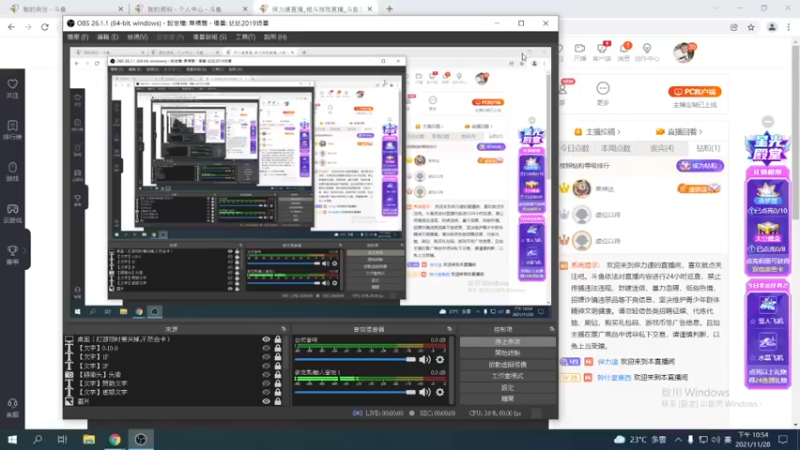This screenshot has height=450, width=800.
Task: Open 创作中心 icon in header
Action: click(647, 48)
